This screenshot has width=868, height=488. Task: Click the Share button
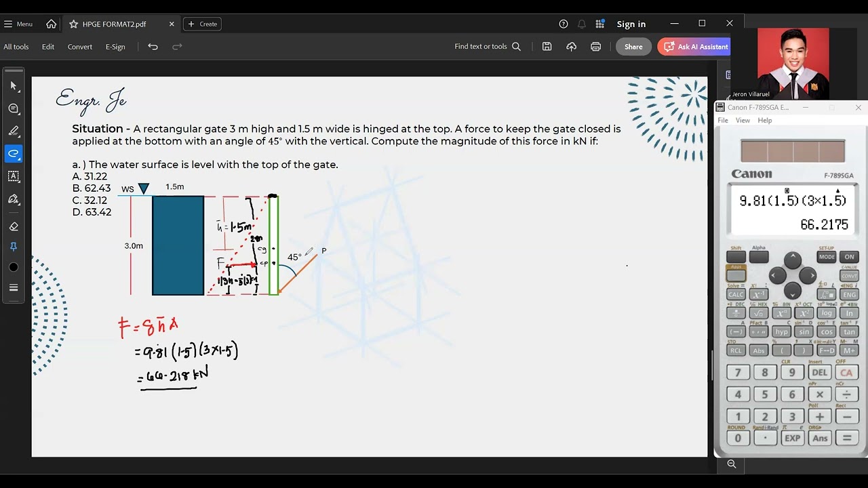(633, 47)
